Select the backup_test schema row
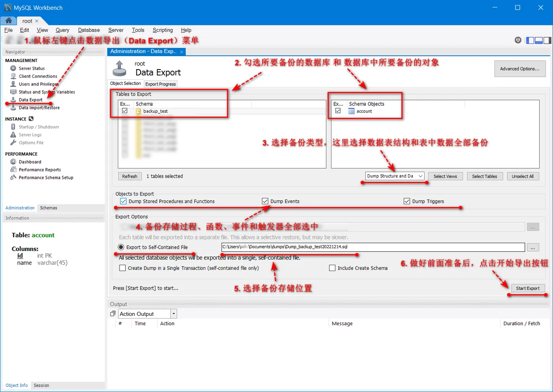Screen dimensions: 553x392 coord(222,111)
